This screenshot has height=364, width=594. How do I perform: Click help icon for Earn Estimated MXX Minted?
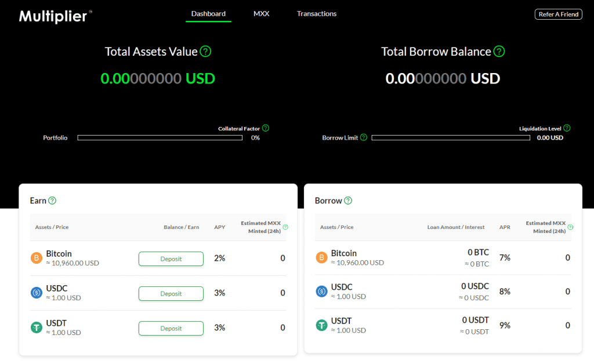point(285,227)
